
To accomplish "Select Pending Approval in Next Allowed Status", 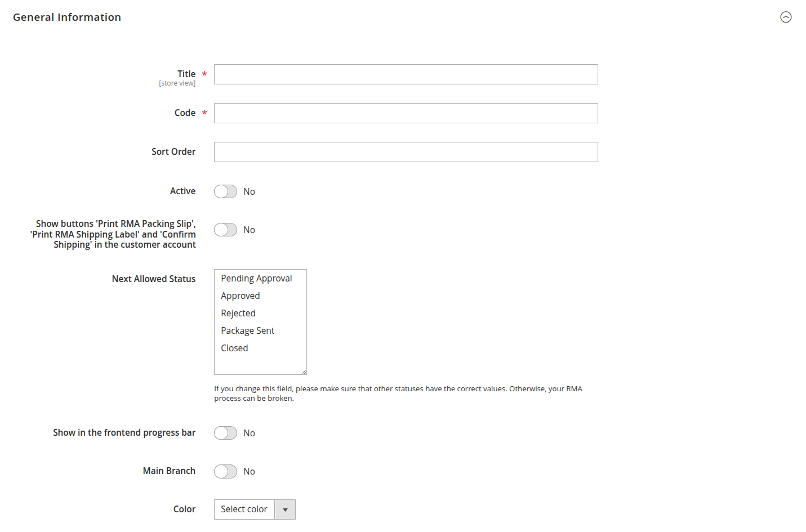I will pos(256,278).
